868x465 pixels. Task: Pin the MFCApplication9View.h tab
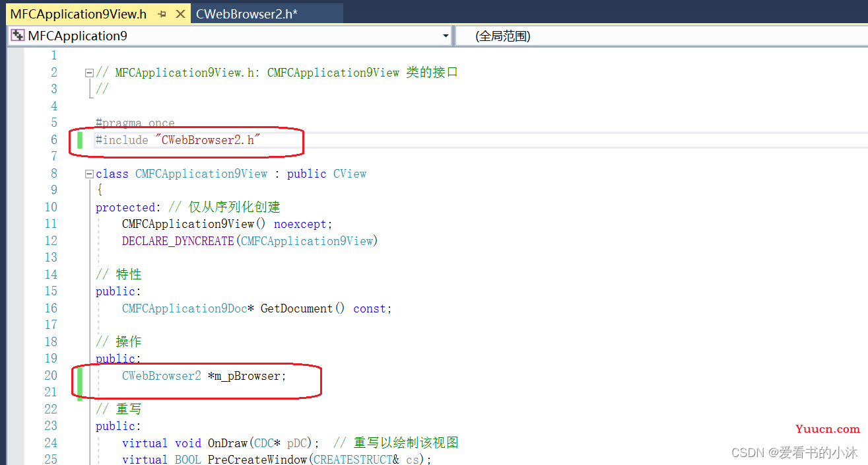click(x=162, y=14)
